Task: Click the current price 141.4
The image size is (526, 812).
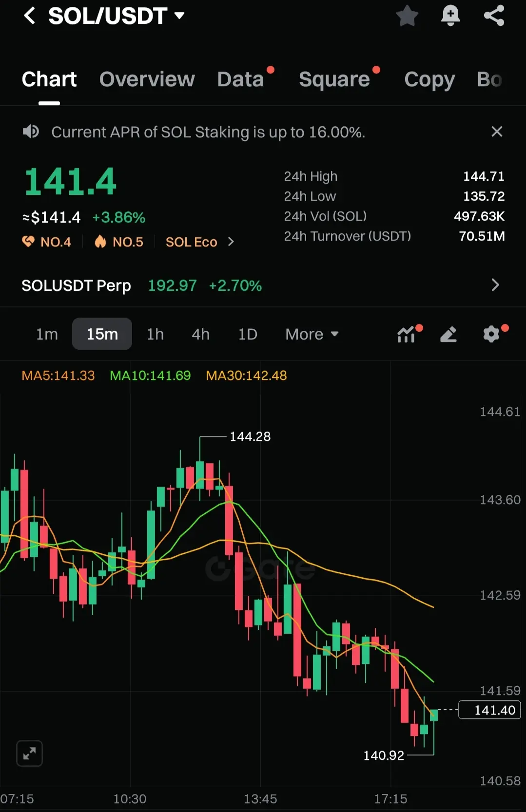Action: coord(70,182)
